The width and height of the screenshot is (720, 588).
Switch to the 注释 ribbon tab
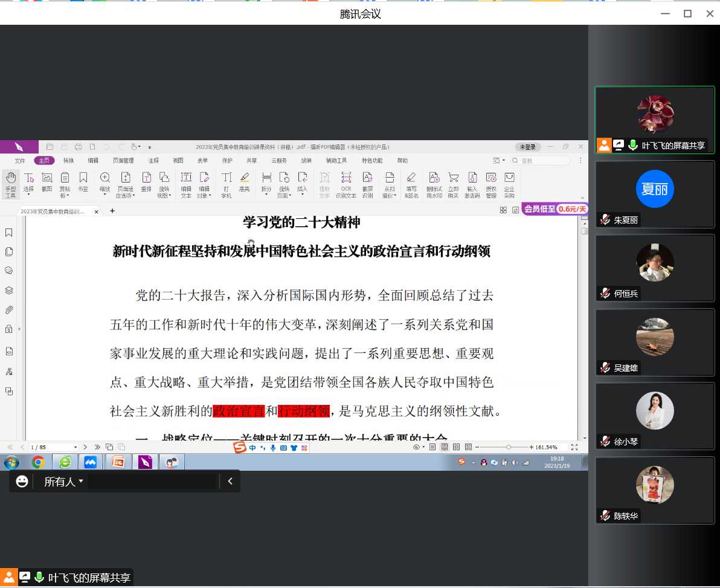(153, 161)
